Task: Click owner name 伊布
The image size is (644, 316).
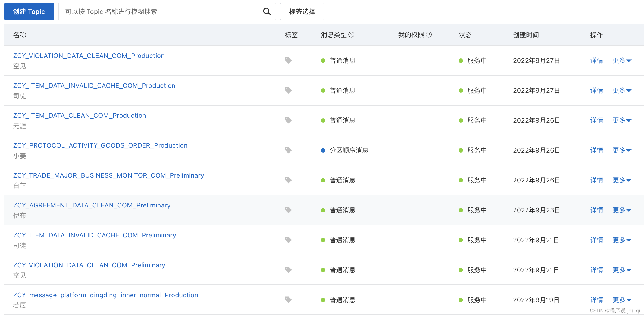Action: (20, 216)
